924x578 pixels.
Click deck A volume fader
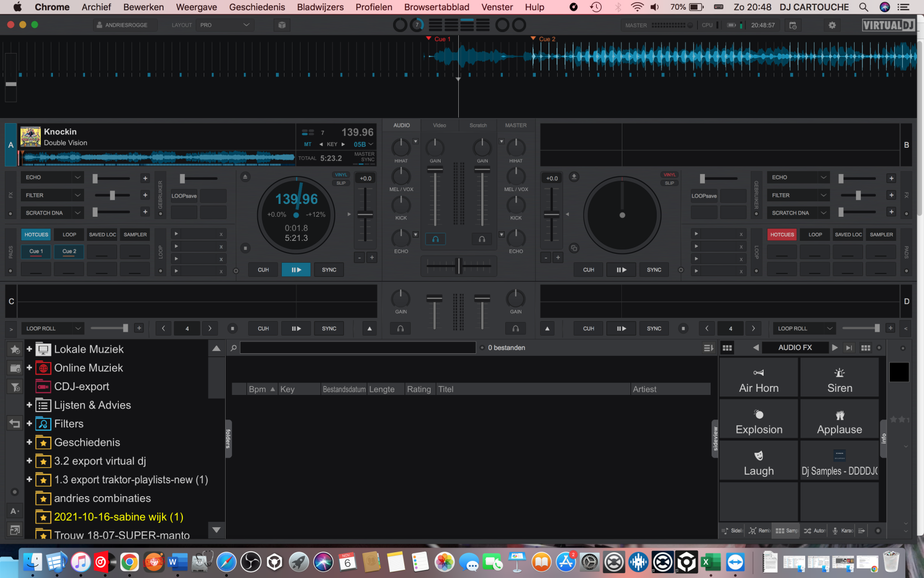coord(435,170)
